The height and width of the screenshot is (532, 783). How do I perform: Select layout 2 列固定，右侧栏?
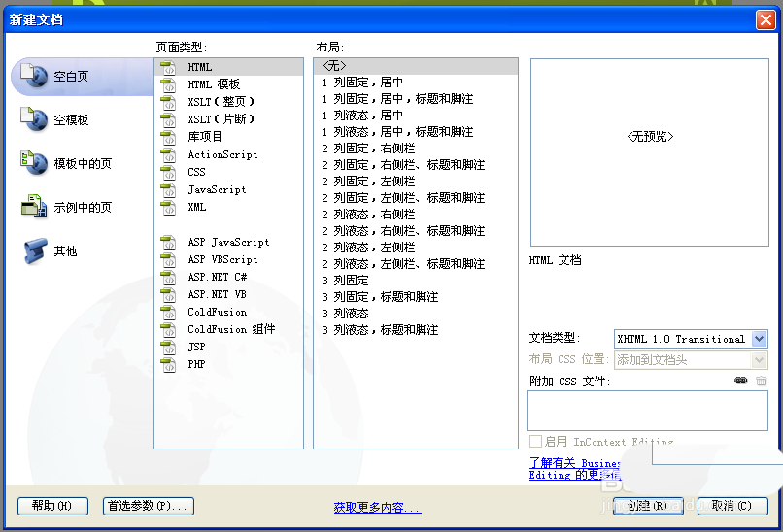point(416,149)
